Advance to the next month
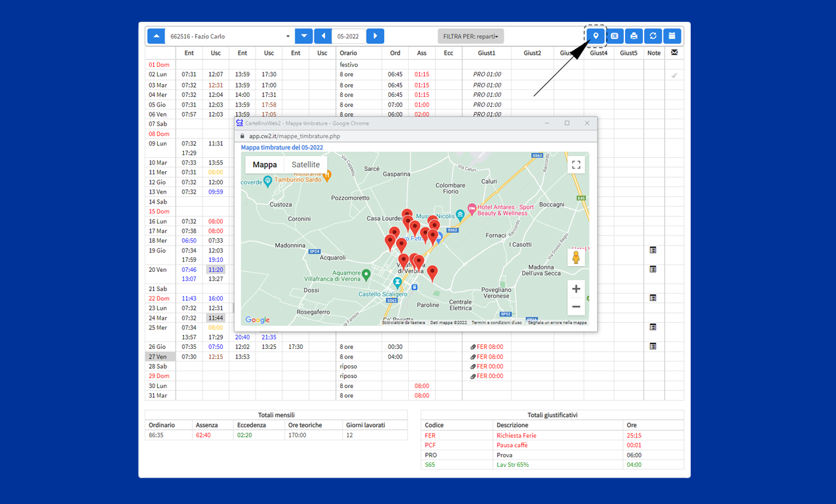836x504 pixels. pyautogui.click(x=375, y=36)
